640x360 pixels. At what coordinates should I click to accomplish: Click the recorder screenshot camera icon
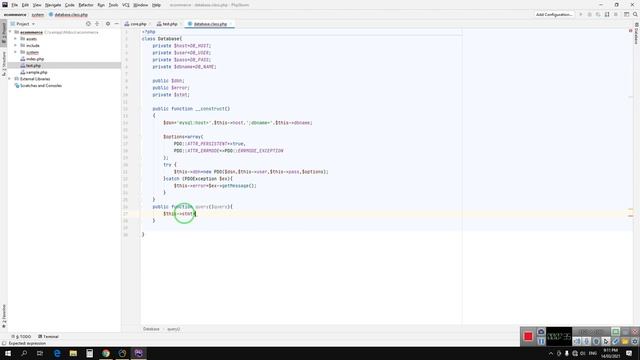pyautogui.click(x=541, y=331)
